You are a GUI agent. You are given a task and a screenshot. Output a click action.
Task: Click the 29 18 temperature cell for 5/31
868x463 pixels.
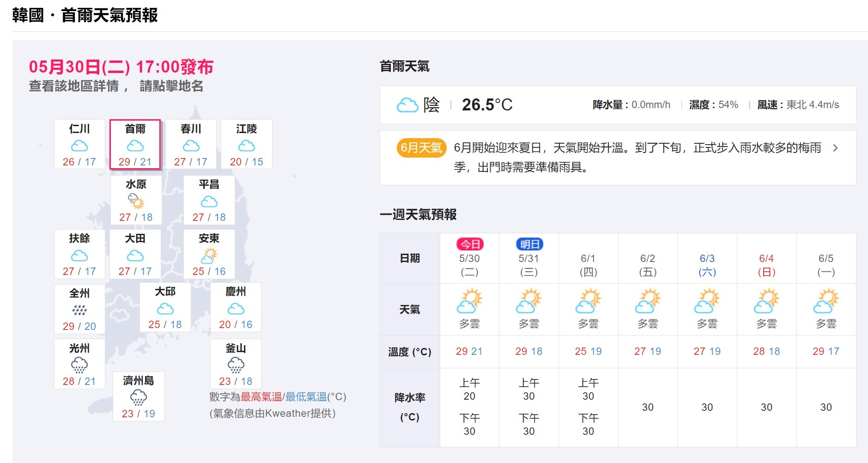529,351
